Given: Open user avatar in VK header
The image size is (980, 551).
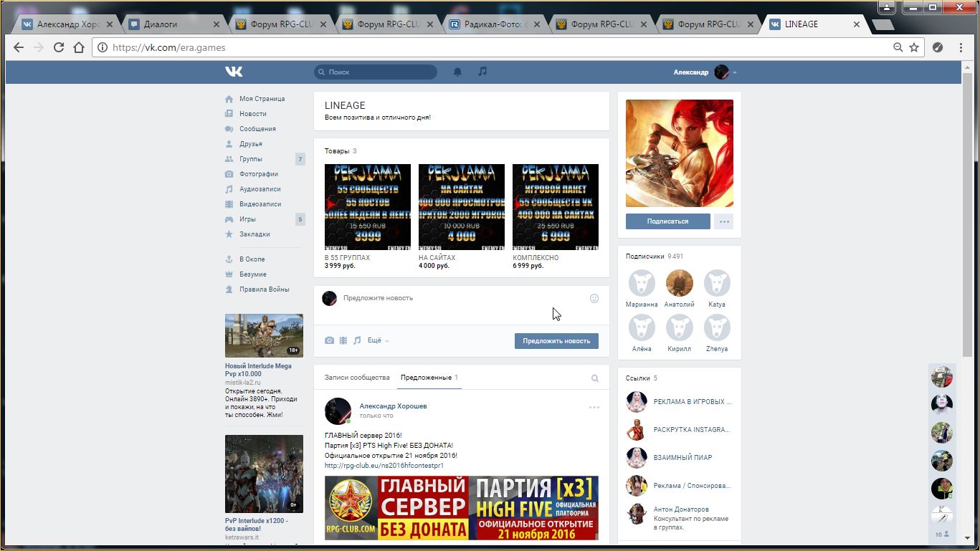Looking at the screenshot, I should click(x=721, y=72).
